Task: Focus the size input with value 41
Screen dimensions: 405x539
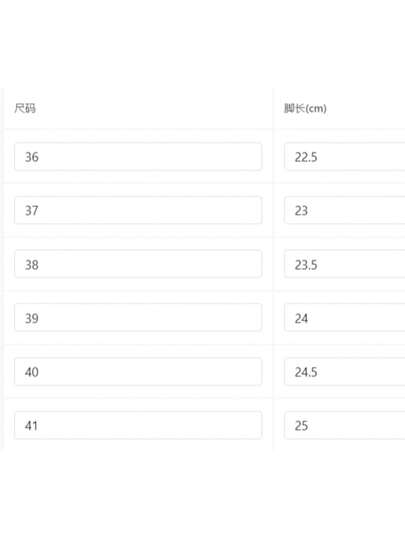Action: tap(138, 426)
